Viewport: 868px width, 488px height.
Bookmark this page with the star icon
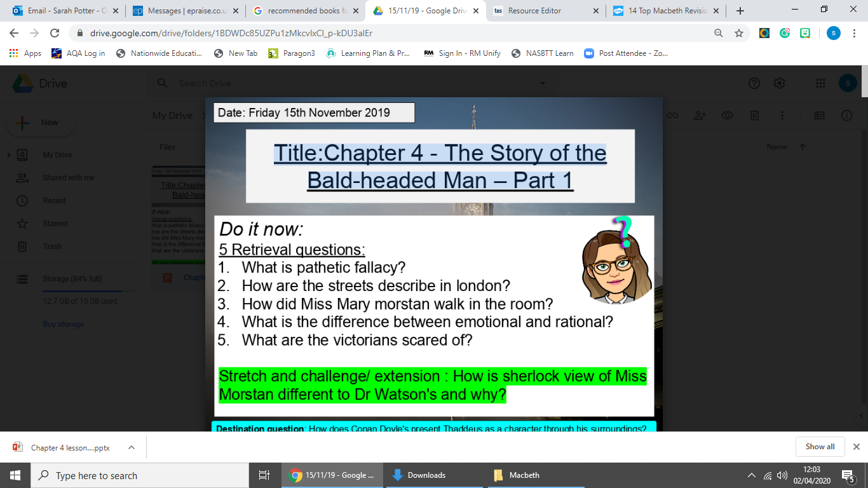738,33
